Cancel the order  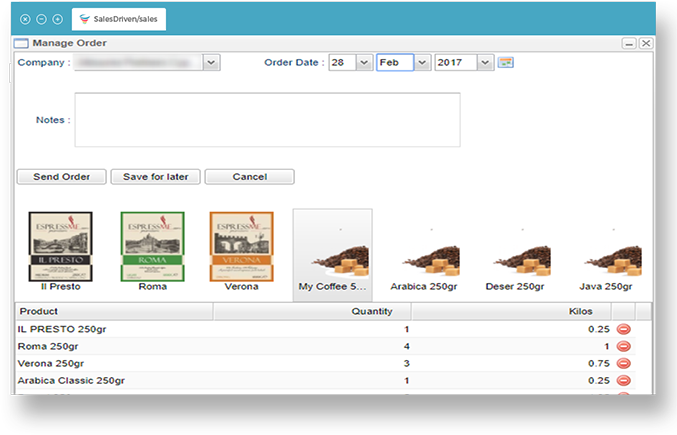coord(250,177)
